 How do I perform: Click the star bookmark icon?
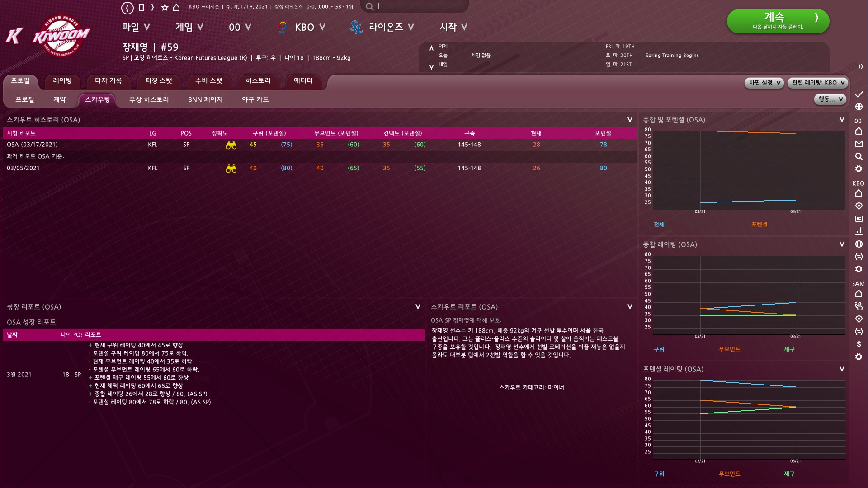pos(165,7)
